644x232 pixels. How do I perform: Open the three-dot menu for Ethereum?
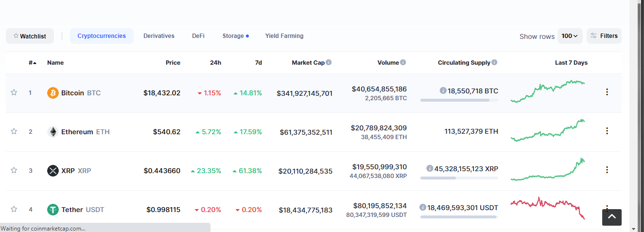click(x=607, y=131)
